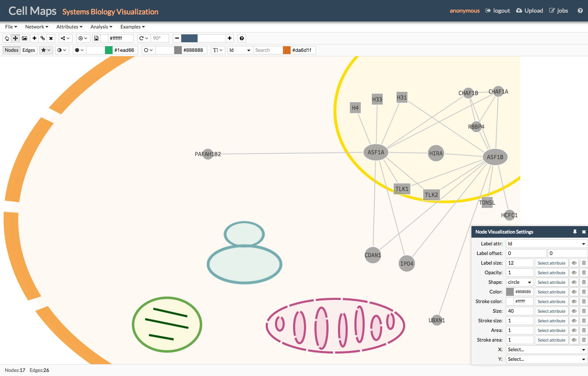588x376 pixels.
Task: Toggle the eye icon for Size
Action: pyautogui.click(x=574, y=311)
